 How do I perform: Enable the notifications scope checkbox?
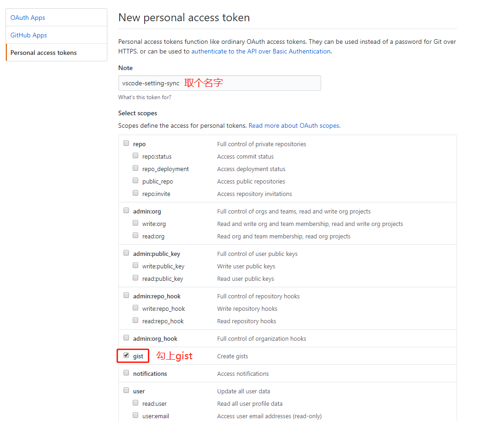pyautogui.click(x=126, y=373)
